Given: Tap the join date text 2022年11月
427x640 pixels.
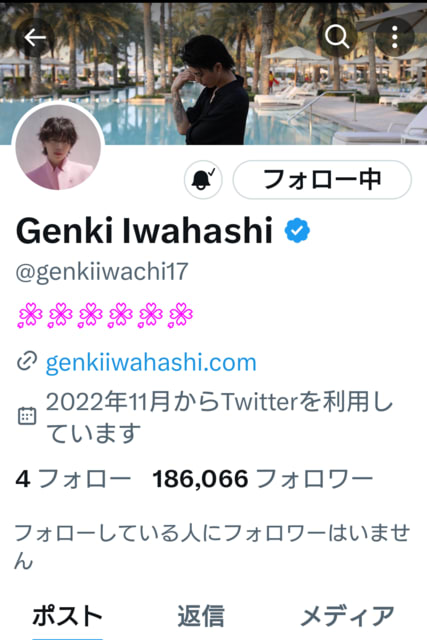Looking at the screenshot, I should click(x=108, y=402).
